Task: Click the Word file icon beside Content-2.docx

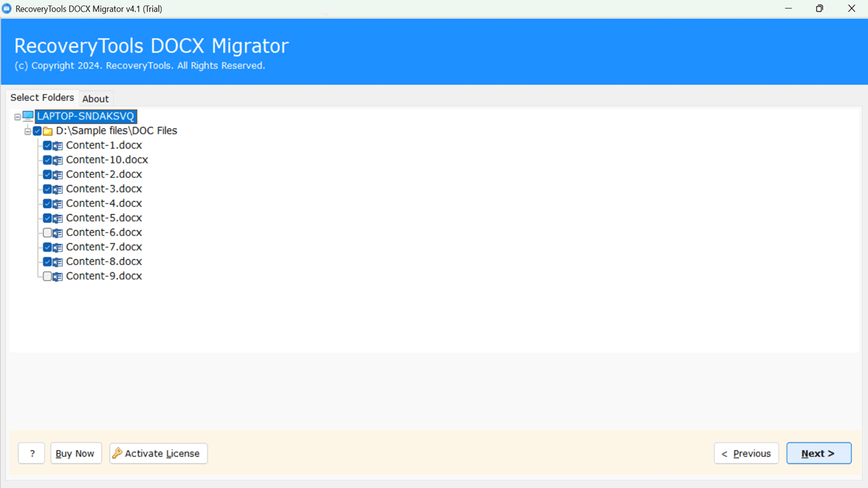Action: (x=58, y=175)
